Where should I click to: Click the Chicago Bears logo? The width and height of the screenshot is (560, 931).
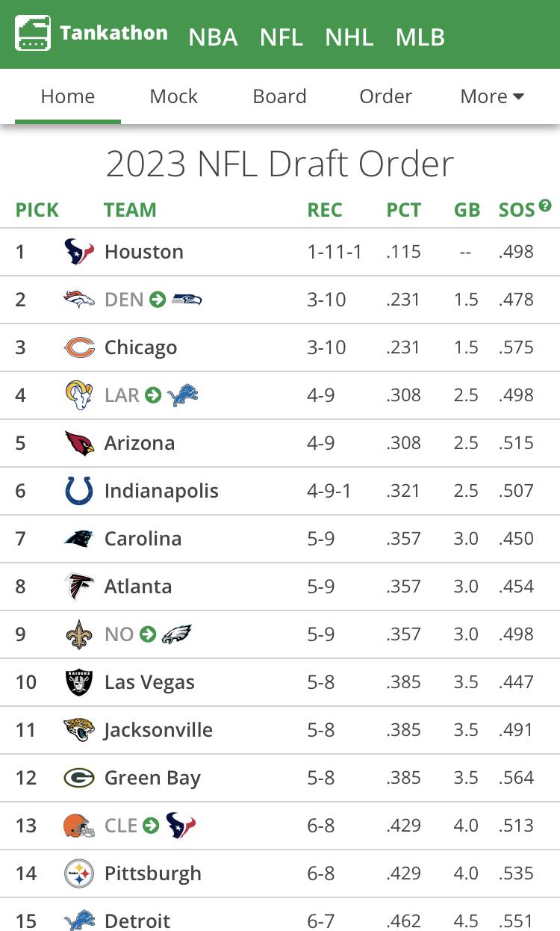(x=79, y=347)
